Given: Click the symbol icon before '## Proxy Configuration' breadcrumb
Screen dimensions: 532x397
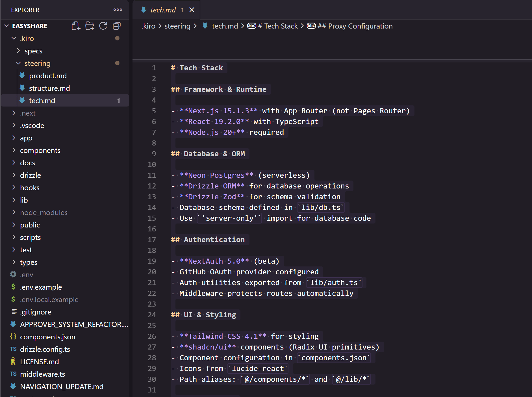Looking at the screenshot, I should (x=311, y=26).
